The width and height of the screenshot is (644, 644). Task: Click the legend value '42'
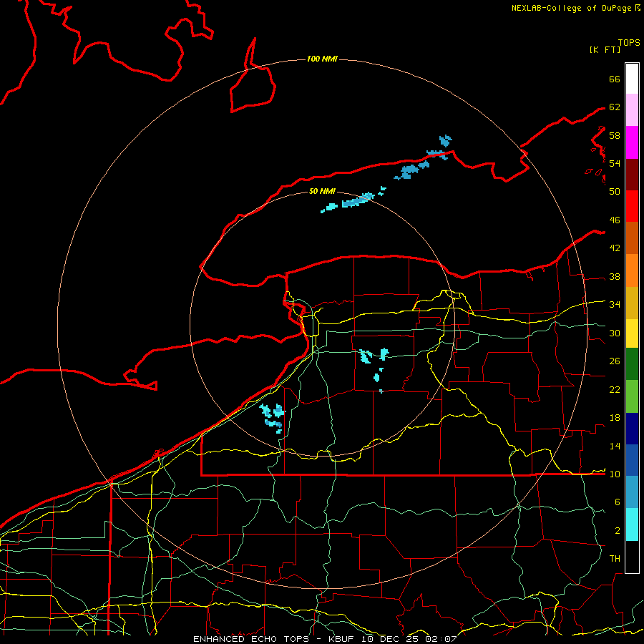615,248
